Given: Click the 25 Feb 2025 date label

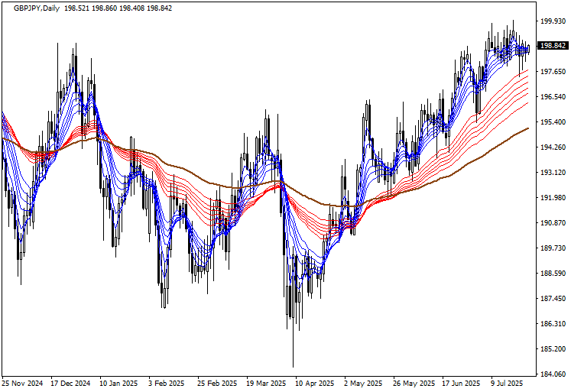Looking at the screenshot, I should [x=217, y=384].
